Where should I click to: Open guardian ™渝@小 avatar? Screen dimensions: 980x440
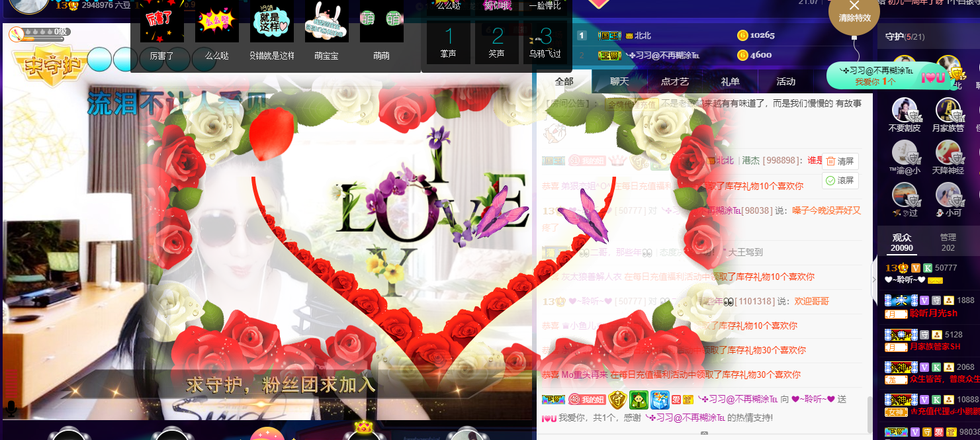click(905, 153)
